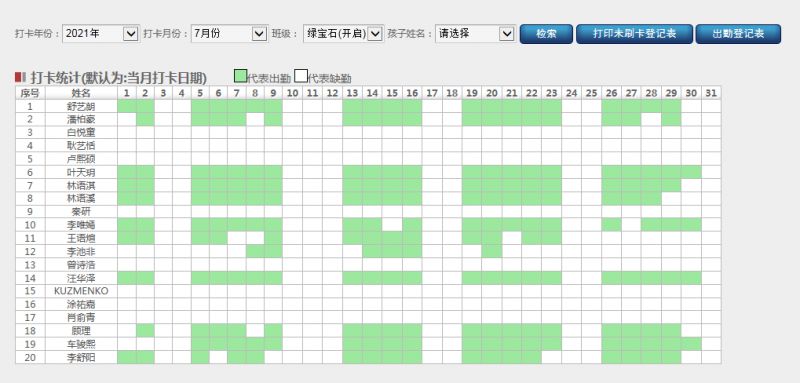
Task: Click row 19 attendance cell for day 30
Action: [691, 344]
